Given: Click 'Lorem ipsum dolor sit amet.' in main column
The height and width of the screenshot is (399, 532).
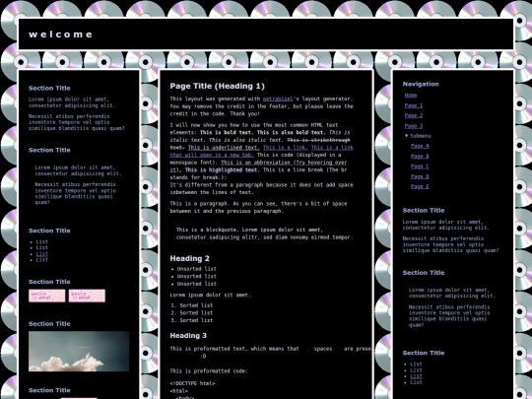Looking at the screenshot, I should point(210,296).
